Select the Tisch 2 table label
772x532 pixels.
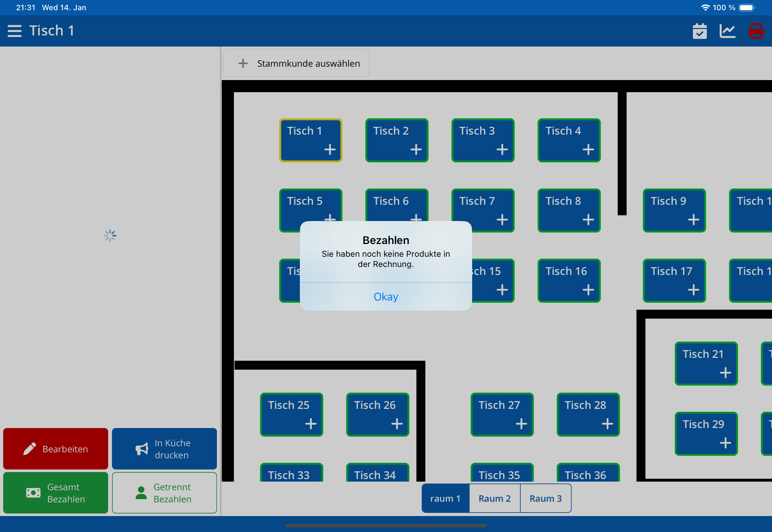coord(391,131)
